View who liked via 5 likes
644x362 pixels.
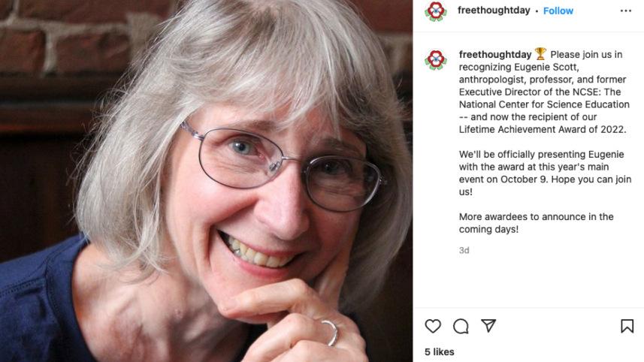[x=439, y=351]
